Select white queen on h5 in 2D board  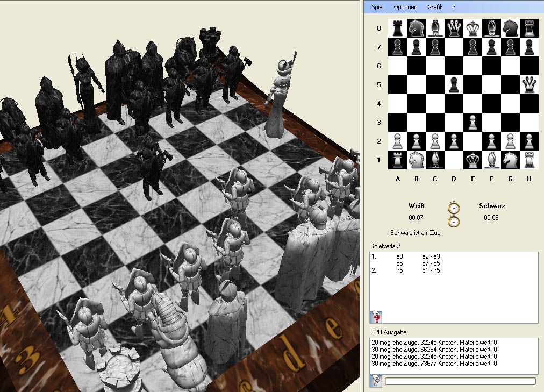click(x=529, y=84)
